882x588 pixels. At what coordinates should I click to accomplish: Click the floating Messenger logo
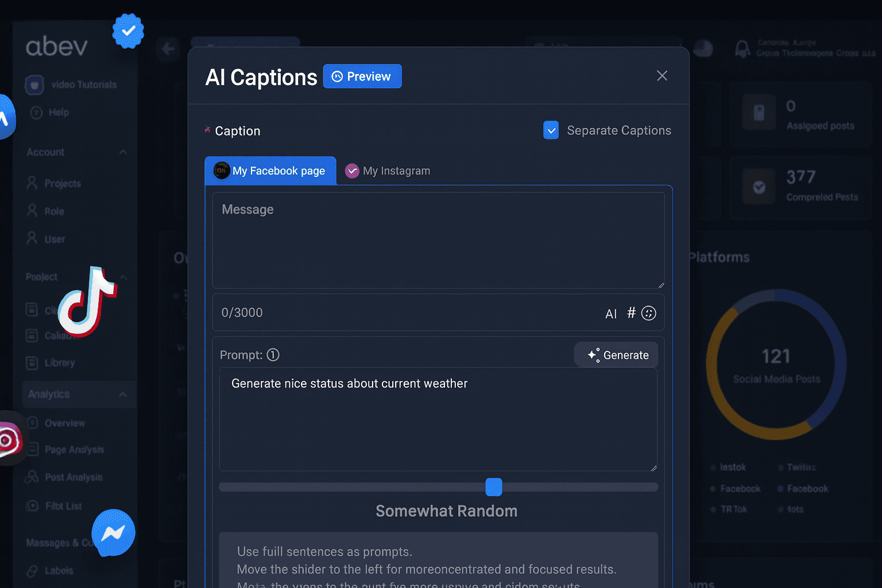pyautogui.click(x=114, y=533)
